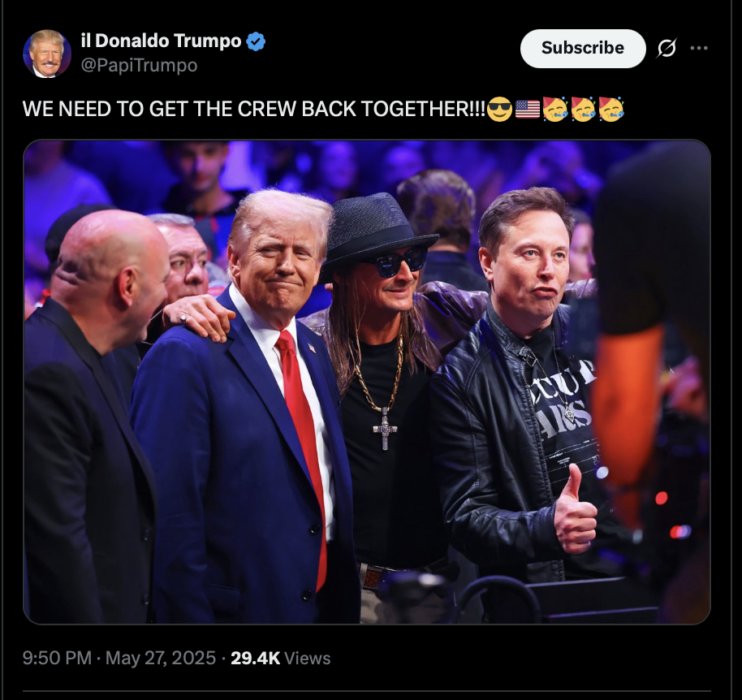Click the last party face emoji

tap(611, 110)
